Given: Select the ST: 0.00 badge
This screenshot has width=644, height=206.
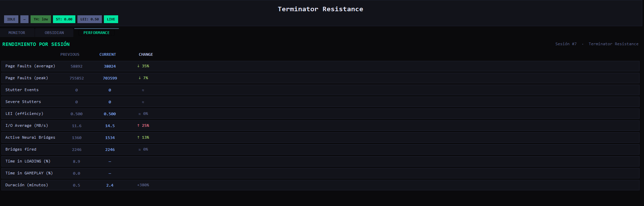Looking at the screenshot, I should 64,19.
